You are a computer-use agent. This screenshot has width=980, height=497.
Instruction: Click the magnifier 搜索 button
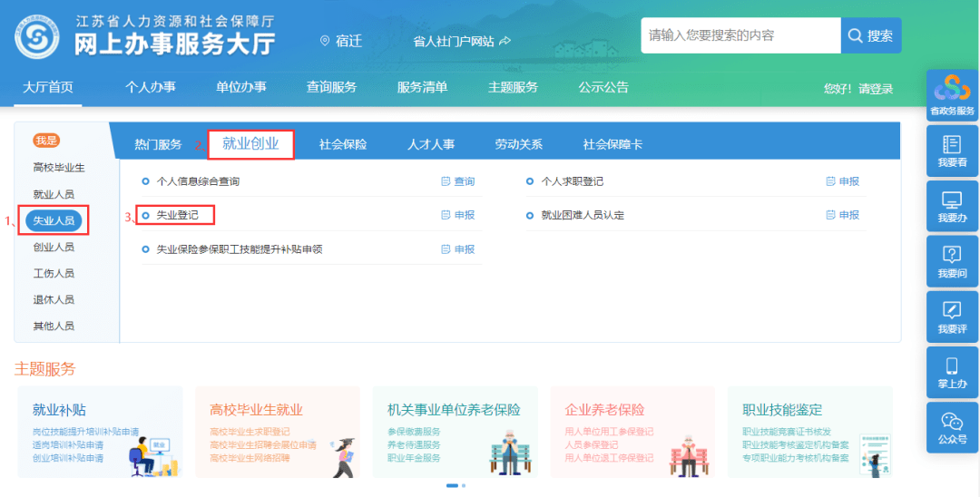coord(870,35)
